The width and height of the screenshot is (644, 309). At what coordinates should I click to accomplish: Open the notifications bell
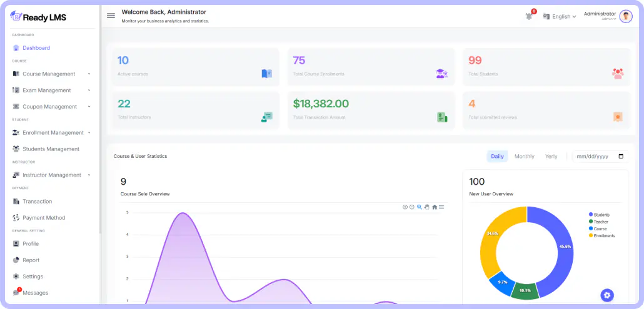[x=530, y=16]
